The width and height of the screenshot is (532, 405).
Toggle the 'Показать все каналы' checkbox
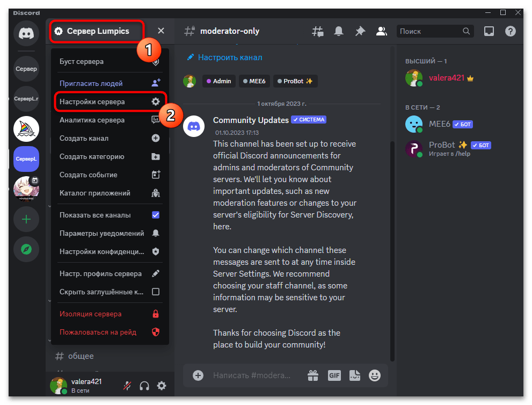click(156, 215)
